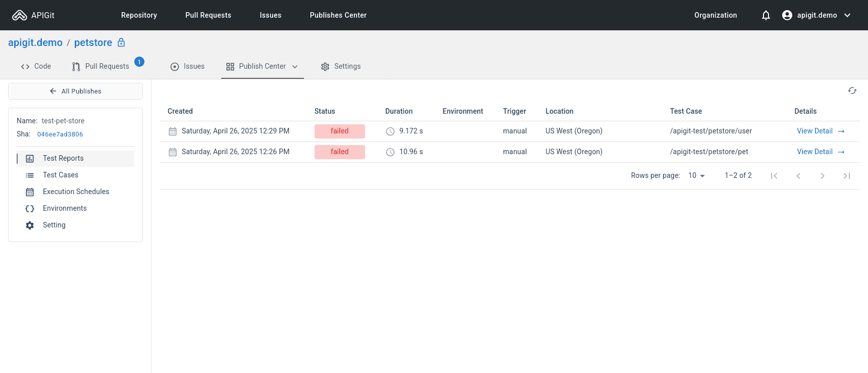This screenshot has width=868, height=373.
Task: Click clock icon beside 10.96 s
Action: click(390, 152)
